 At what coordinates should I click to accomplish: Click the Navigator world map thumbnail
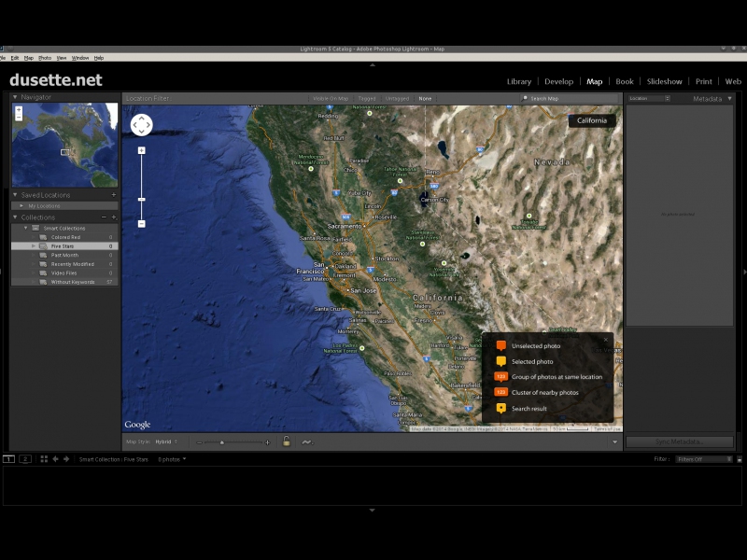[x=64, y=145]
